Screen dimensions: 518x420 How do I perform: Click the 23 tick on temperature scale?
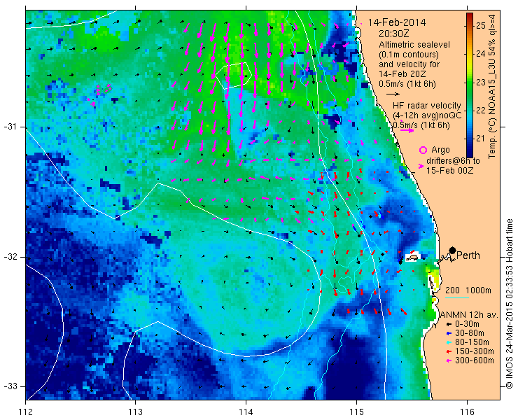click(x=481, y=82)
